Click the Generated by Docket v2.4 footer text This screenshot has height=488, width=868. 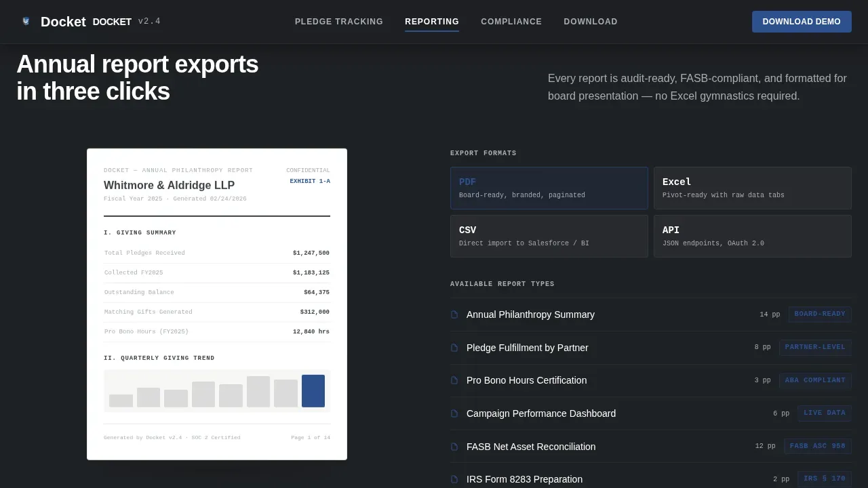click(172, 438)
